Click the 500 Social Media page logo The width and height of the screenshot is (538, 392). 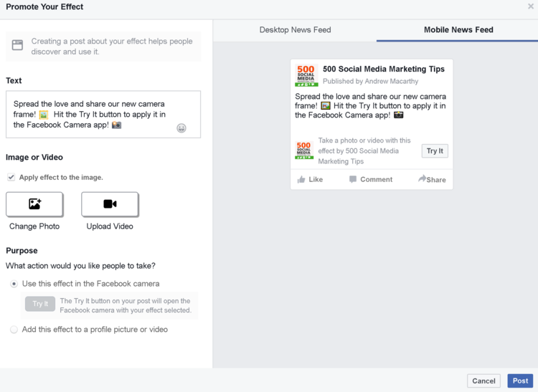pyautogui.click(x=306, y=75)
